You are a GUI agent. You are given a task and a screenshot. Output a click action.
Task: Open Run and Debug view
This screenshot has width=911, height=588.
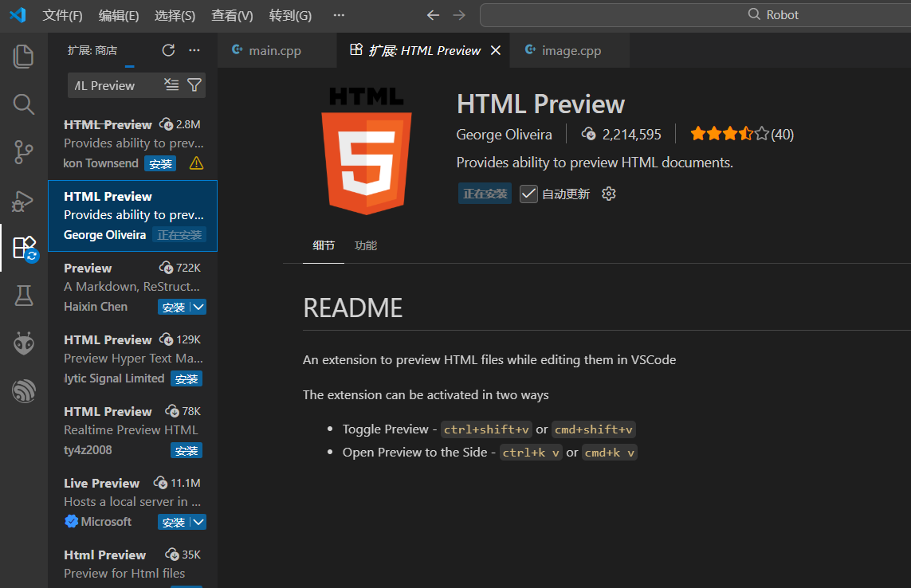[23, 201]
